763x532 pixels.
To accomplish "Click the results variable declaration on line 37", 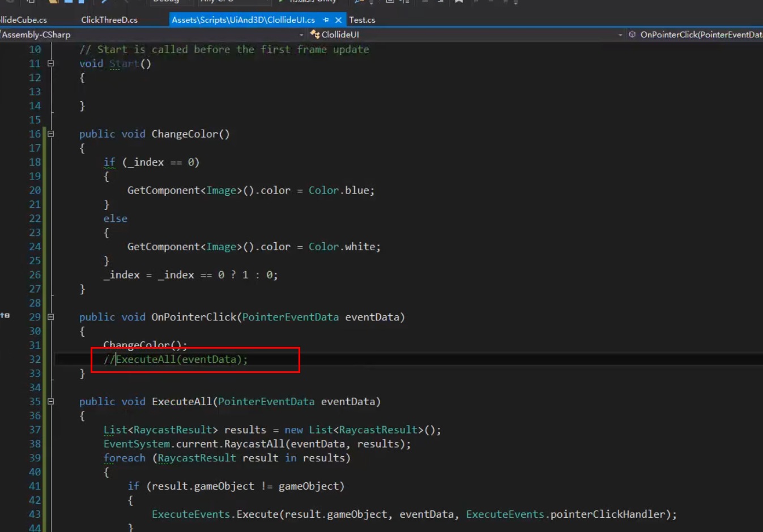I will click(245, 430).
